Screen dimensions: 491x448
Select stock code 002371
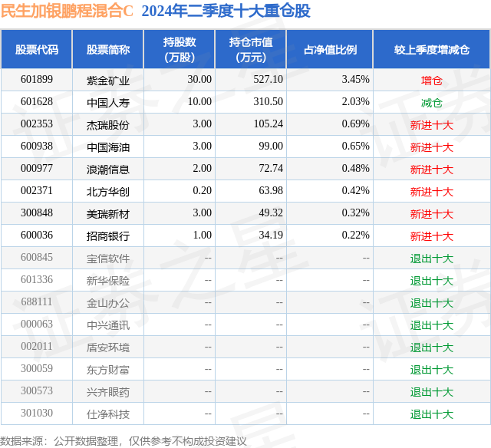pos(37,191)
